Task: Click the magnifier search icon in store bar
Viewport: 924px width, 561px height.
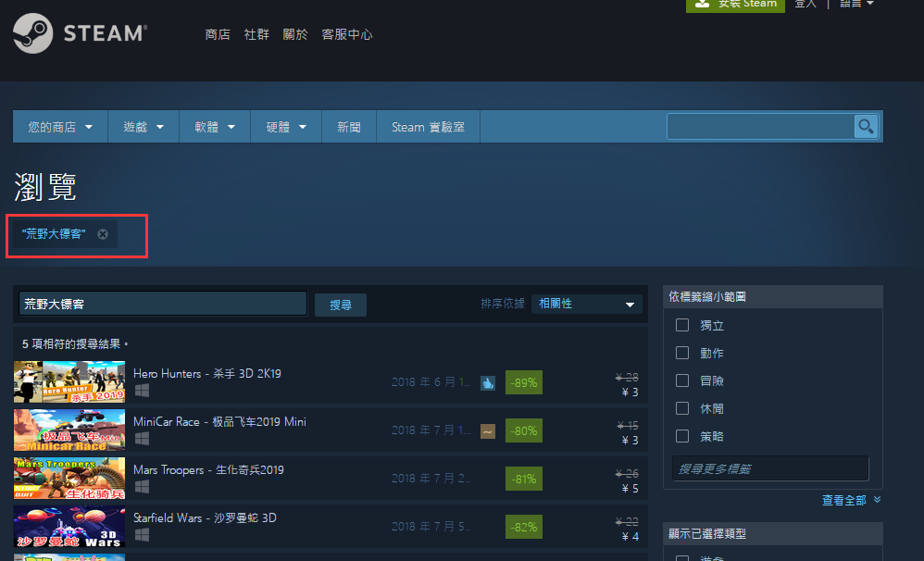Action: click(866, 127)
